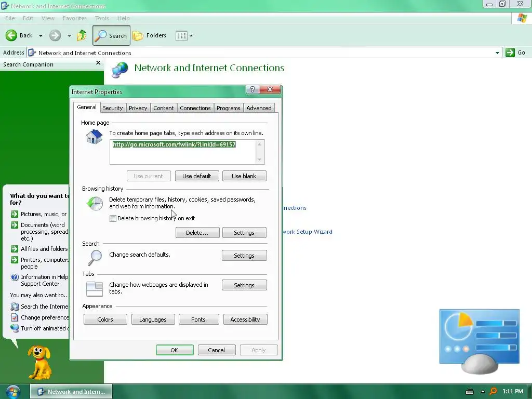Click the Internet Properties help question mark
532x399 pixels.
[252, 89]
